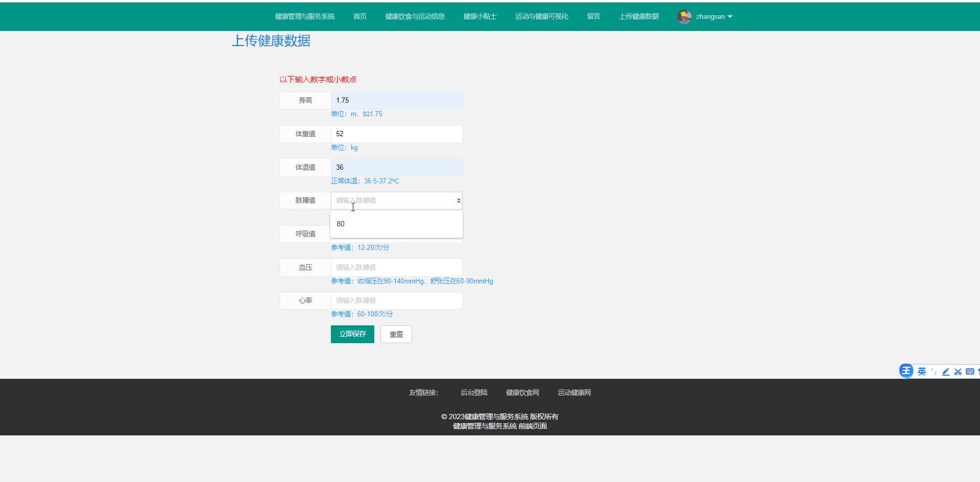Click 重置 reset button
This screenshot has width=980, height=482.
[396, 334]
